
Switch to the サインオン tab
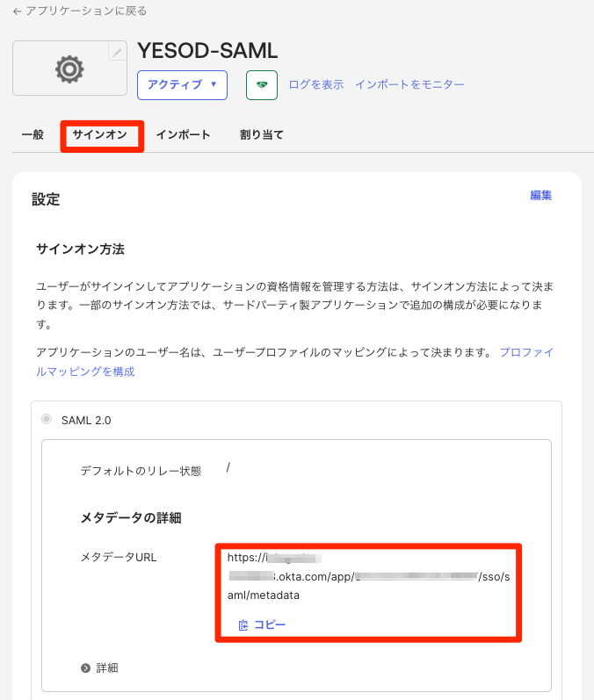point(100,134)
